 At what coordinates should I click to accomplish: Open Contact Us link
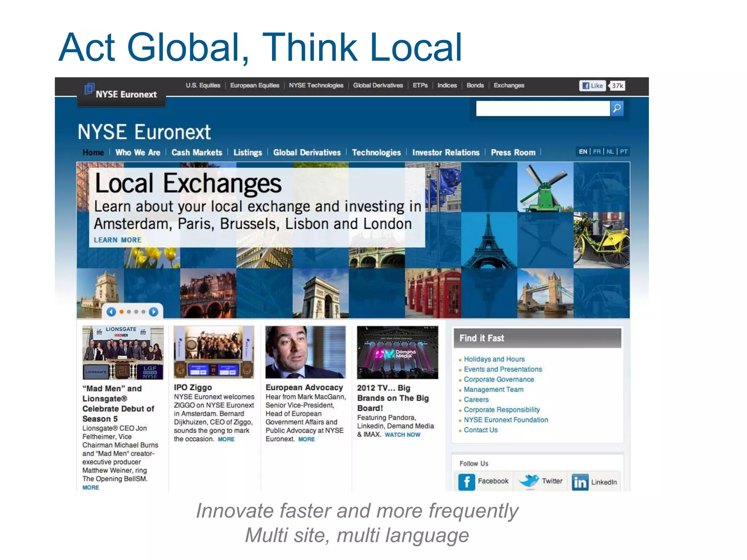(480, 430)
